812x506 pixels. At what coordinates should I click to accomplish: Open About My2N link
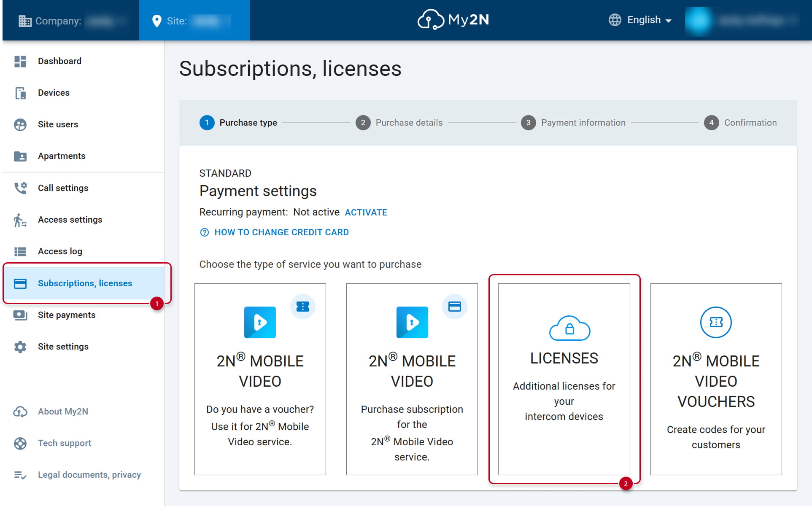[x=63, y=412]
